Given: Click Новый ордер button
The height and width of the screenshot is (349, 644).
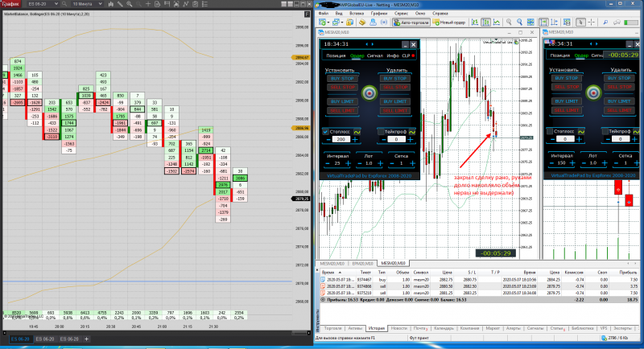Looking at the screenshot, I should 449,23.
